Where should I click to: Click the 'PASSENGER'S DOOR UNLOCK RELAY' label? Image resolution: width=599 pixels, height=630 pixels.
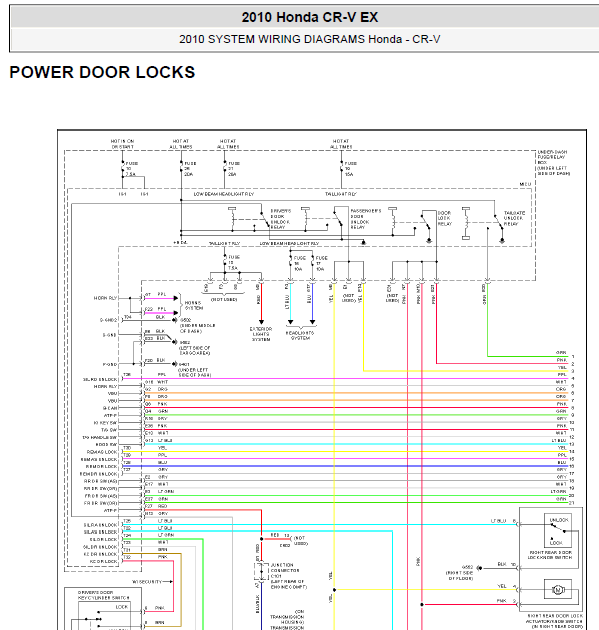(365, 219)
